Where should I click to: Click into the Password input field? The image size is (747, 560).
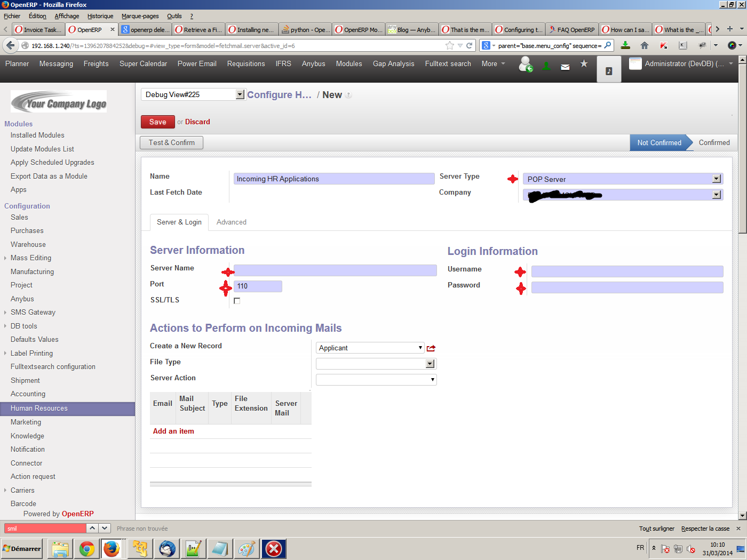(x=627, y=287)
